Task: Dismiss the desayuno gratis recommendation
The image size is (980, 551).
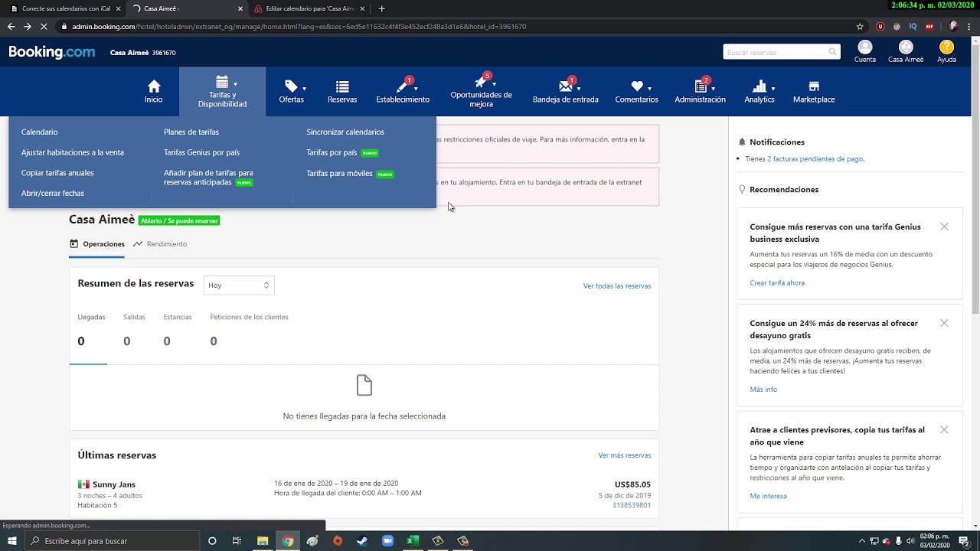Action: [x=944, y=323]
